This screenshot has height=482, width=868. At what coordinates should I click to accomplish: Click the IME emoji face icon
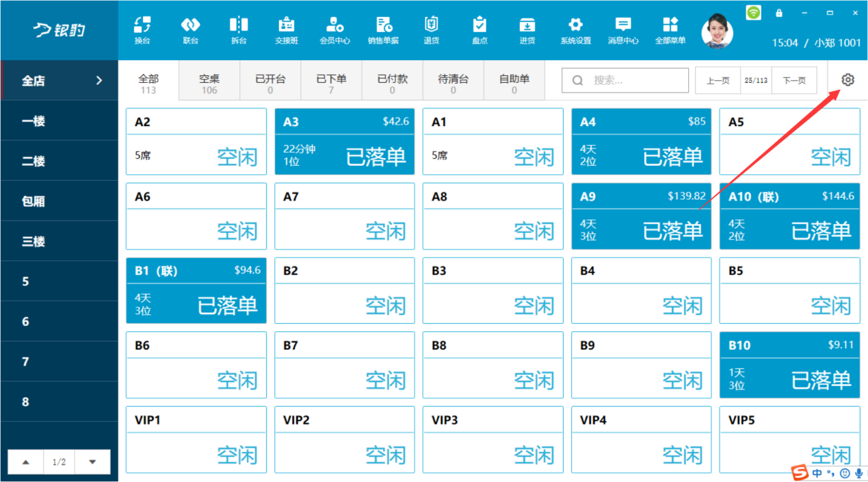845,473
